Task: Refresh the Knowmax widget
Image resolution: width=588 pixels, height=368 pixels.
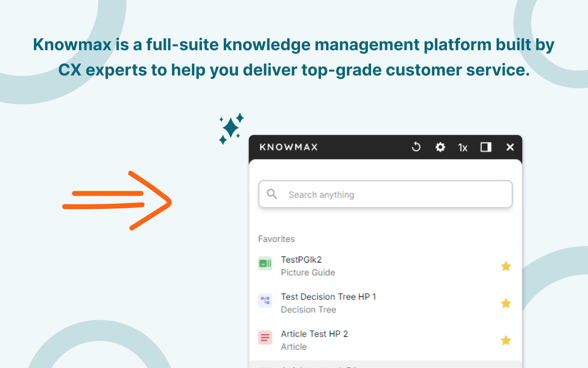Action: tap(416, 147)
